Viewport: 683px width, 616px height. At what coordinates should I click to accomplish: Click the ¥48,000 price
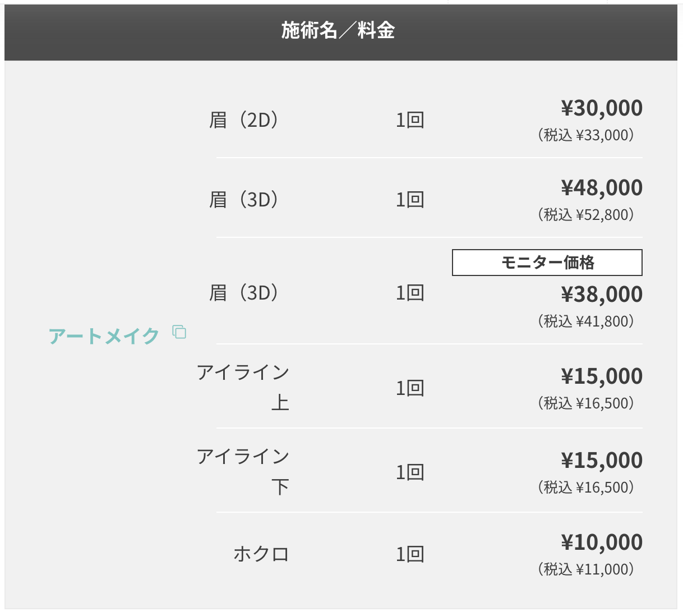(x=602, y=187)
